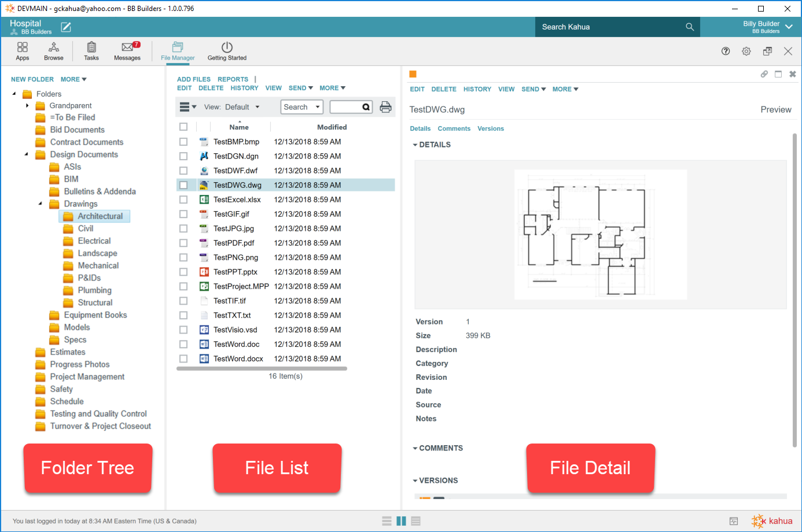Viewport: 802px width, 532px height.
Task: Click the print icon in file list
Action: pos(385,107)
